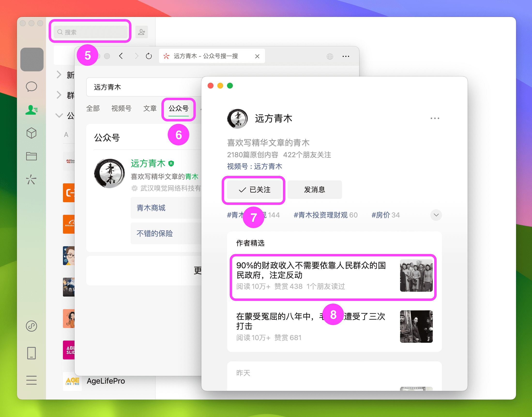
Task: Open the ... menu on the profile window
Action: tap(435, 118)
